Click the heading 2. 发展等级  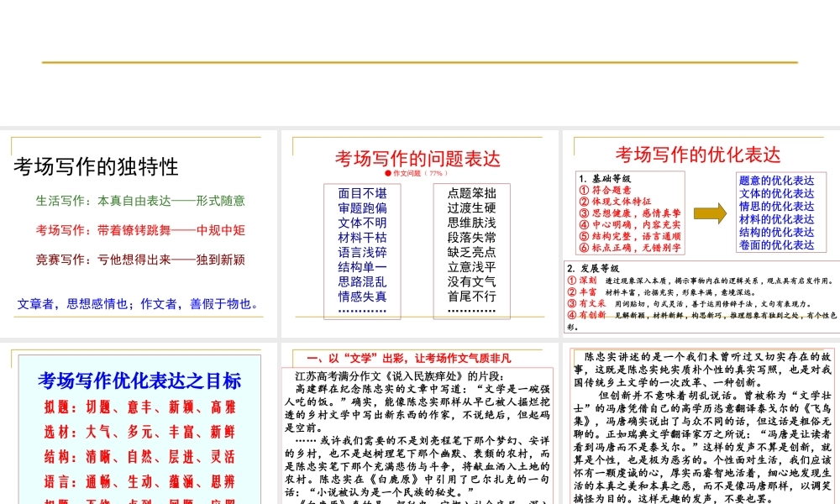[x=593, y=268]
